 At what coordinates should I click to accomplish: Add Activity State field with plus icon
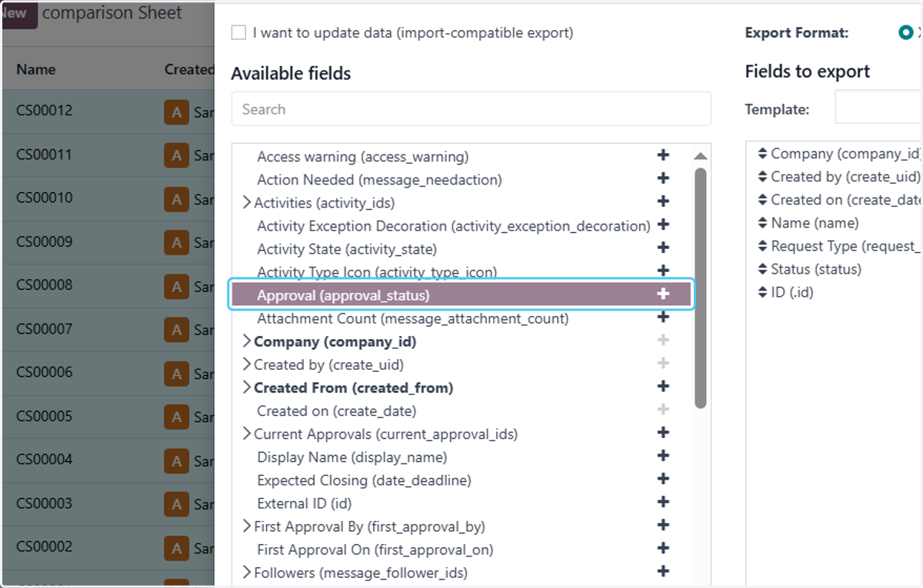point(663,247)
